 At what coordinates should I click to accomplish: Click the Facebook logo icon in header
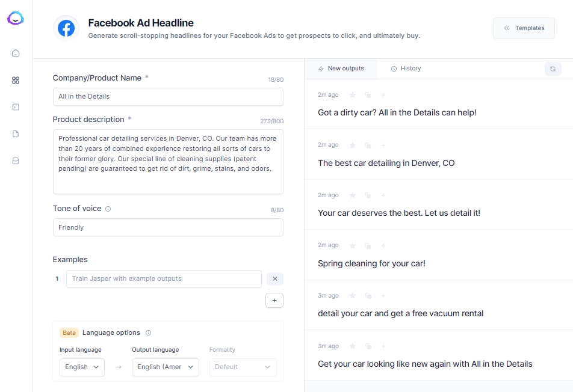(x=66, y=28)
